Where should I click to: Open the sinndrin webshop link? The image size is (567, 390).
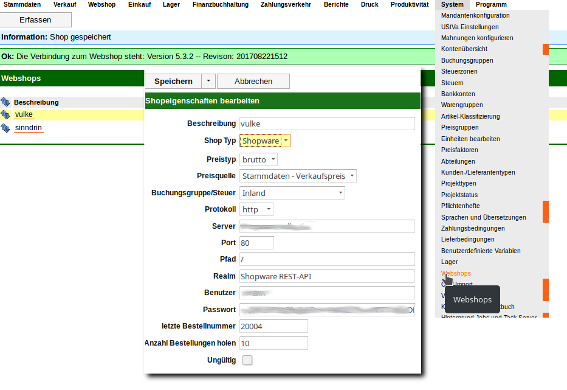29,128
